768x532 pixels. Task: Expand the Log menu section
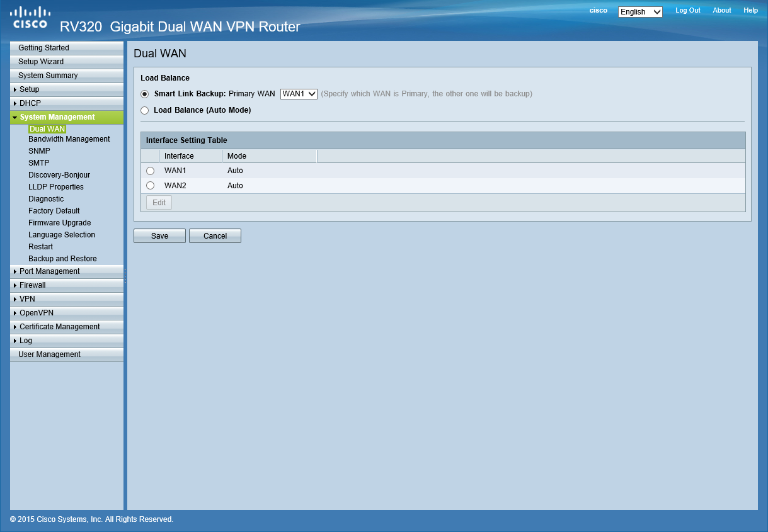[x=67, y=341]
